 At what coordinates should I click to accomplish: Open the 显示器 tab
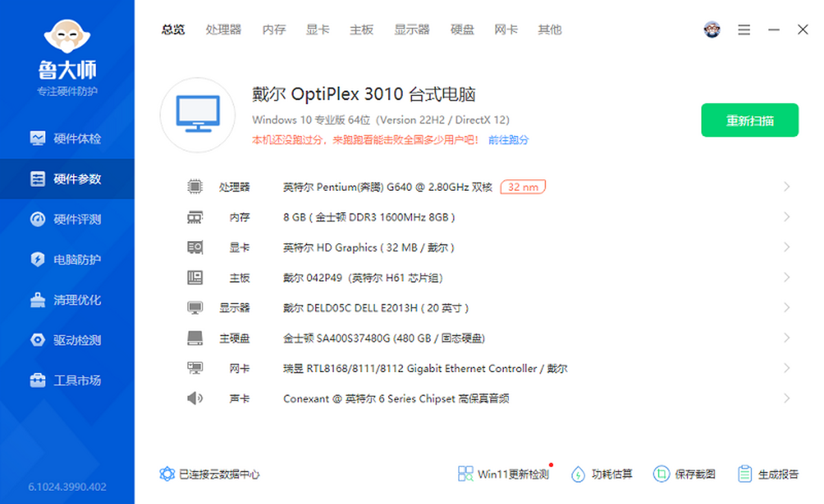point(411,30)
